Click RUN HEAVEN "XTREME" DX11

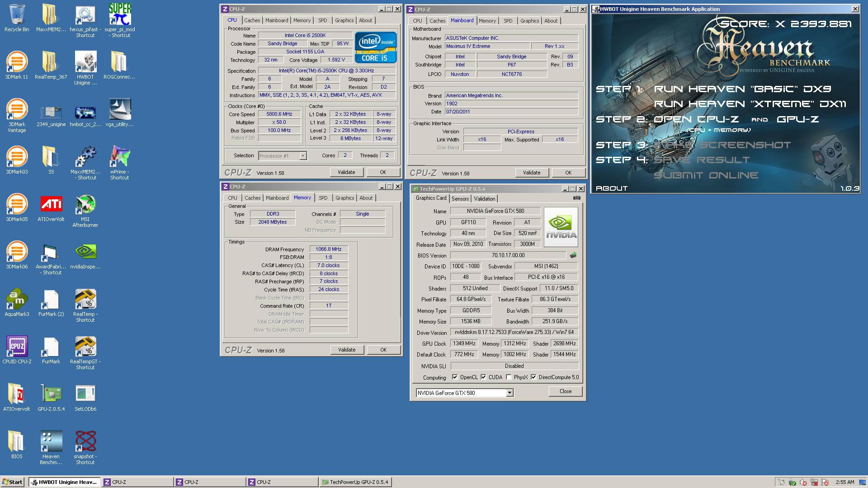click(750, 104)
